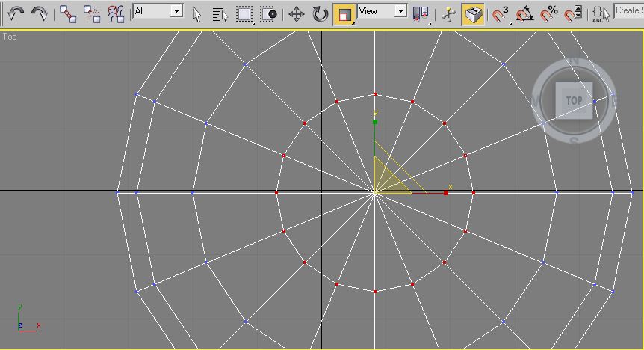The width and height of the screenshot is (644, 350).
Task: Choose the Bind to Space Warp tool
Action: pos(116,13)
